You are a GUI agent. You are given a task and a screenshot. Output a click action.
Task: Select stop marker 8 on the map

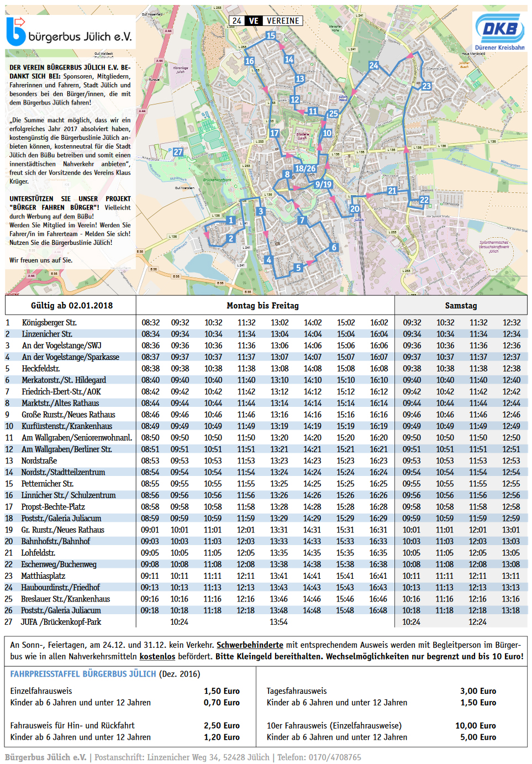[287, 174]
